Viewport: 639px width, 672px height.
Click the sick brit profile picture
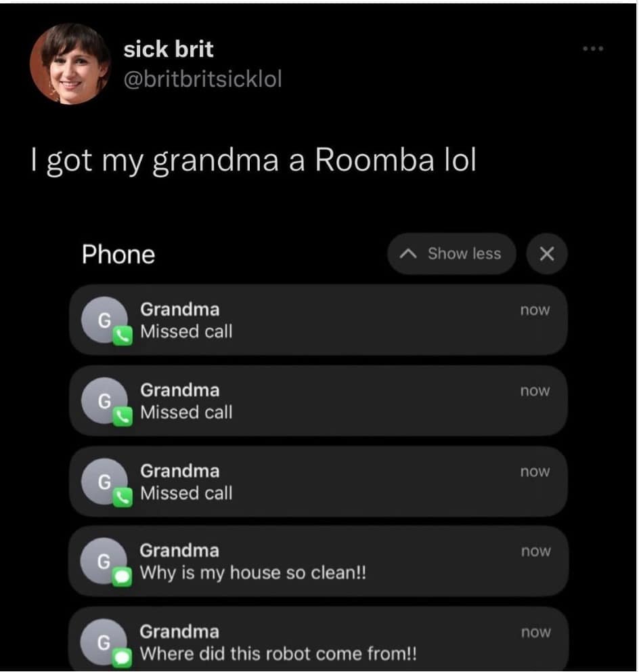(70, 64)
